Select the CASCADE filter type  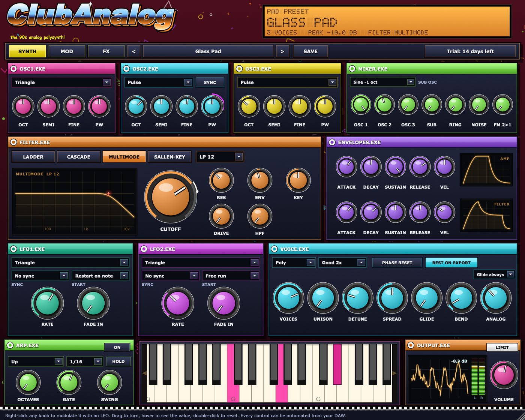tap(79, 157)
